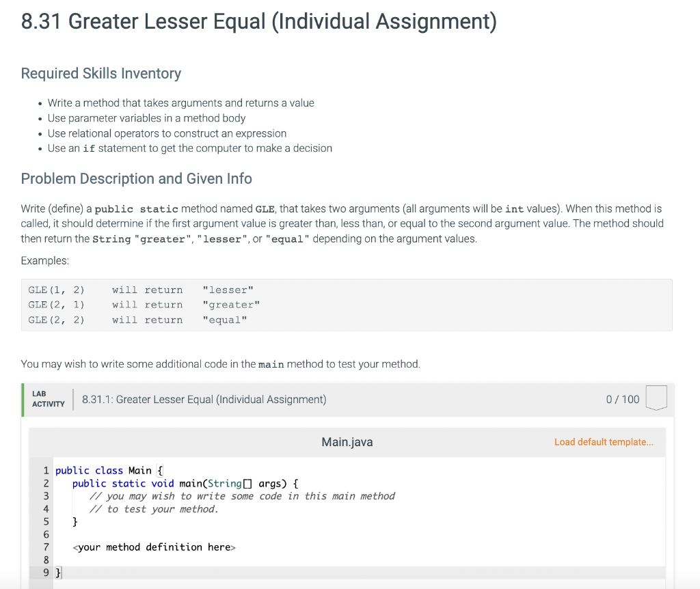
Task: Click the heading Problem Description and Given Info
Action: (136, 178)
